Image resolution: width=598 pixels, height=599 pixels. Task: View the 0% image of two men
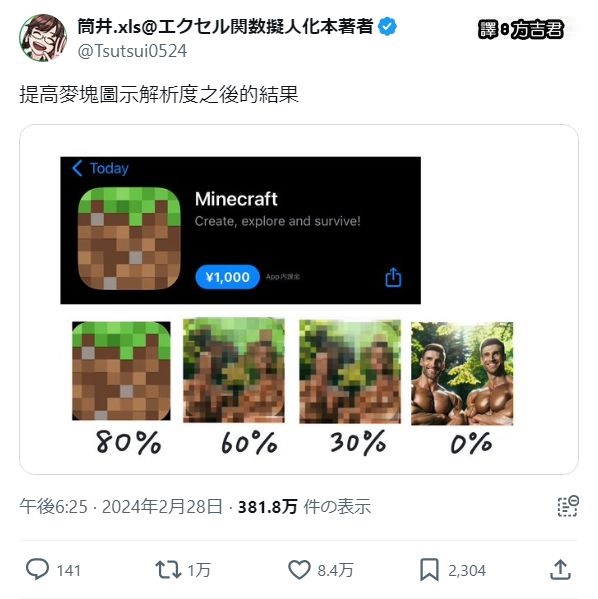tap(462, 374)
